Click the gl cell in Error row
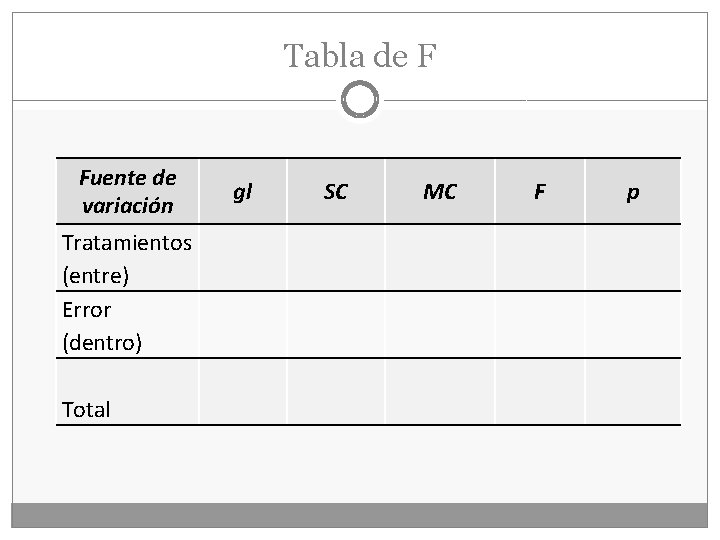This screenshot has width=720, height=540. coord(243,325)
